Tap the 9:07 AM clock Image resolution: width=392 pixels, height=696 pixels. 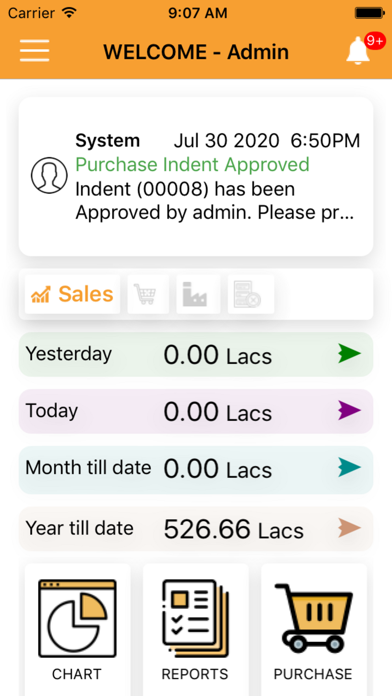click(198, 13)
